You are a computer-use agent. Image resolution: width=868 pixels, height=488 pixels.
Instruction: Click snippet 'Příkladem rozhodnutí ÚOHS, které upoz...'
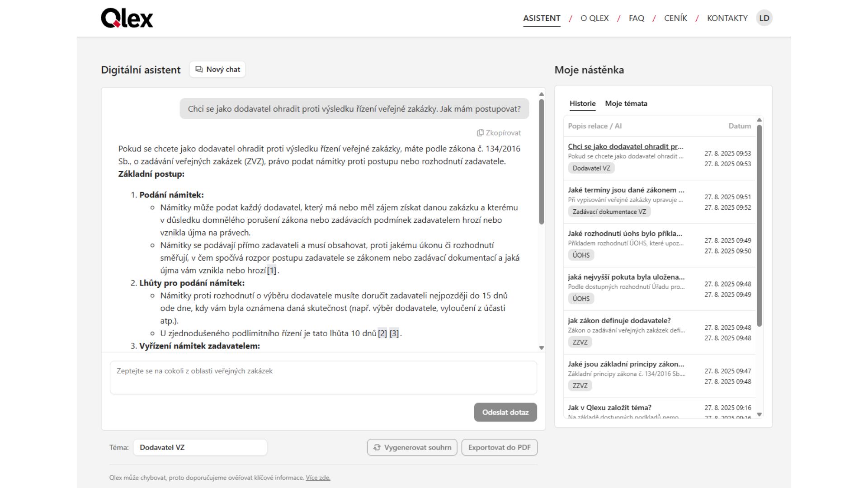626,243
